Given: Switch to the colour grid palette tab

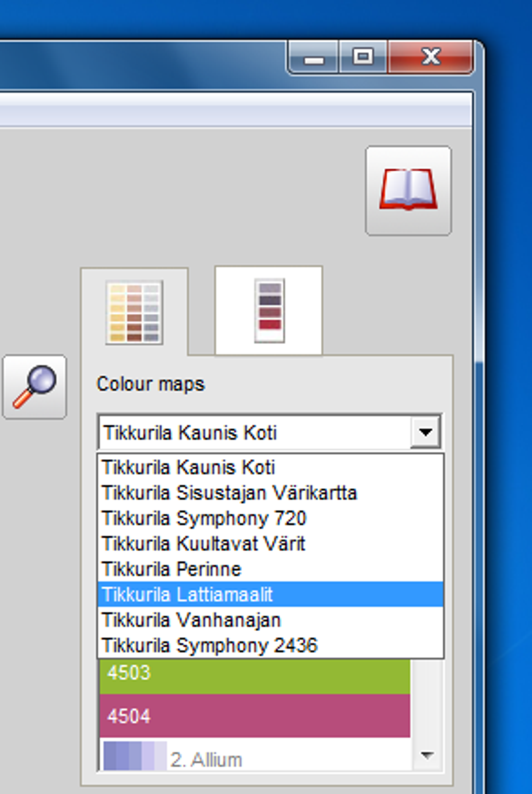Looking at the screenshot, I should click(135, 312).
